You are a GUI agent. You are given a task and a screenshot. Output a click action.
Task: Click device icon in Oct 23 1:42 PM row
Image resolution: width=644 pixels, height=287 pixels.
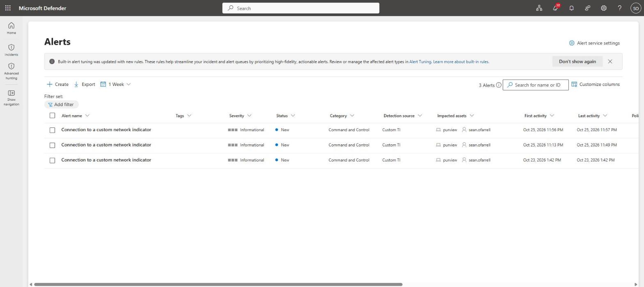[438, 160]
